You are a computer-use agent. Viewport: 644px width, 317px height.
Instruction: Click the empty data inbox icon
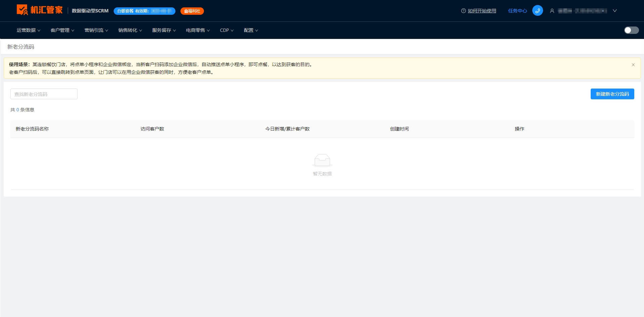322,160
